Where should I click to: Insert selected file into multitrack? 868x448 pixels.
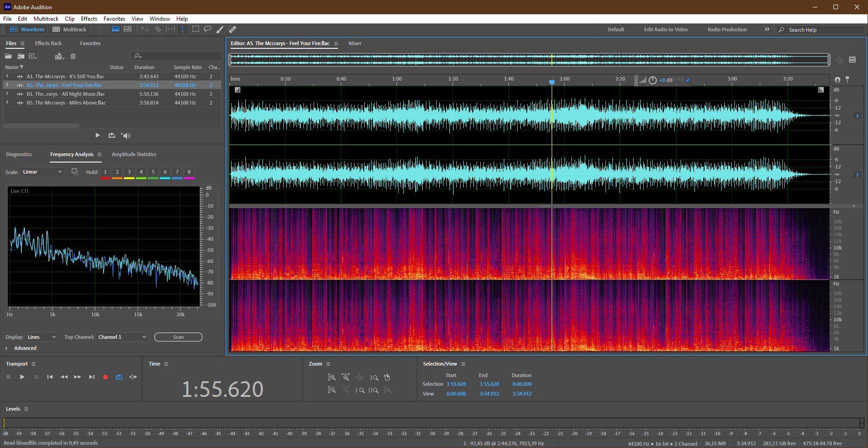click(x=59, y=56)
